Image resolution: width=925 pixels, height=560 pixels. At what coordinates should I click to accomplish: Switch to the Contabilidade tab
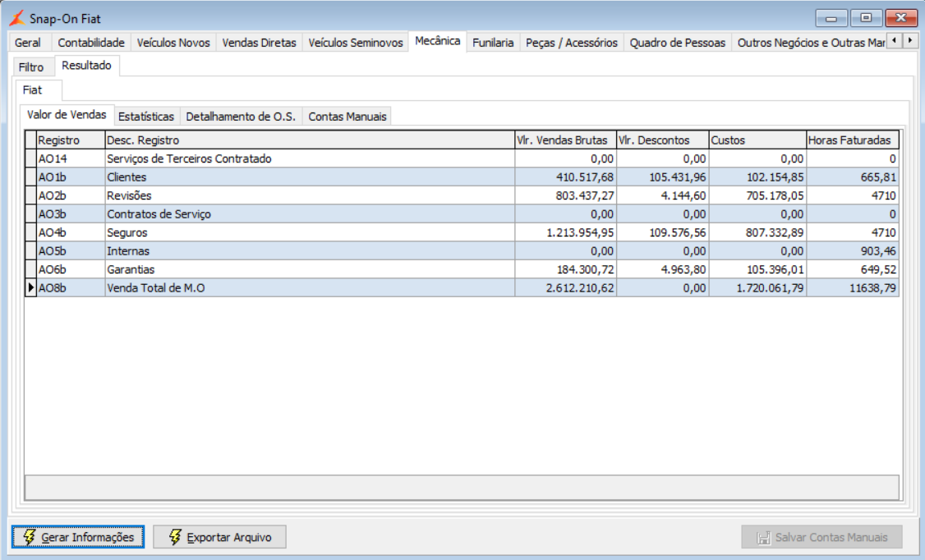click(91, 43)
